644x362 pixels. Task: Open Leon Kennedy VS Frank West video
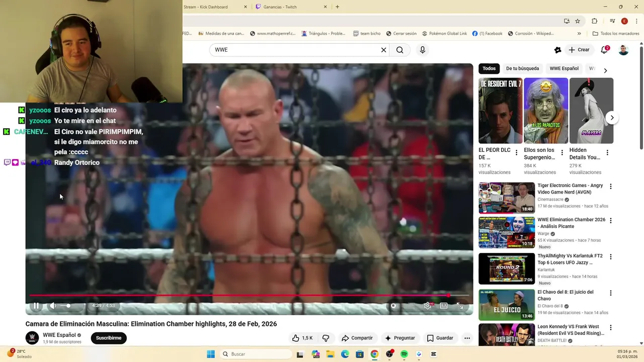(x=507, y=335)
